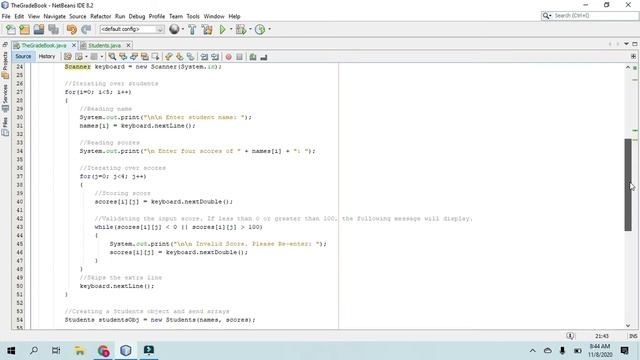The width and height of the screenshot is (640, 360).
Task: Click the New Project toolbar icon
Action: (x=24, y=29)
